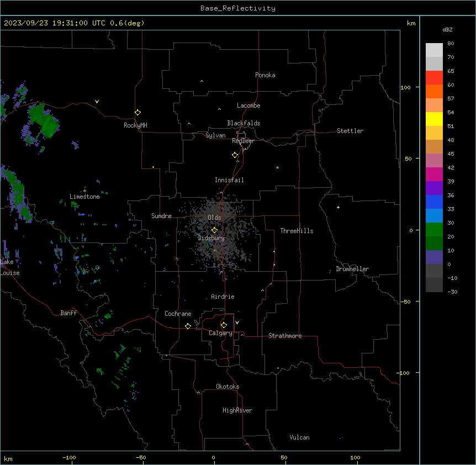This screenshot has height=465, width=476.
Task: Click the yellow diamond marker above Calgary label
Action: click(x=224, y=325)
